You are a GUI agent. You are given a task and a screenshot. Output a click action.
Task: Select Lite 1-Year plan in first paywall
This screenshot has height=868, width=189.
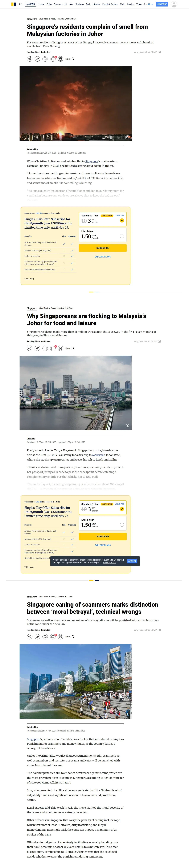tap(103, 235)
